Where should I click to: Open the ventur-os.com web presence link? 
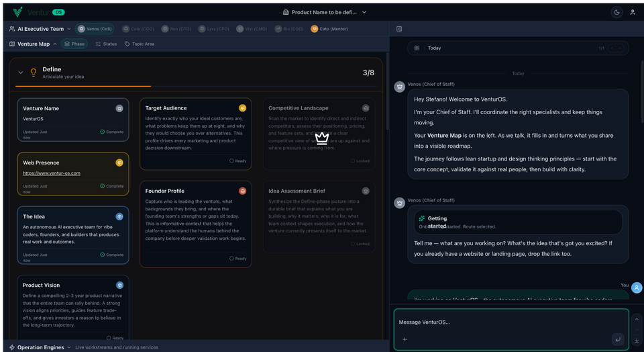pyautogui.click(x=52, y=173)
